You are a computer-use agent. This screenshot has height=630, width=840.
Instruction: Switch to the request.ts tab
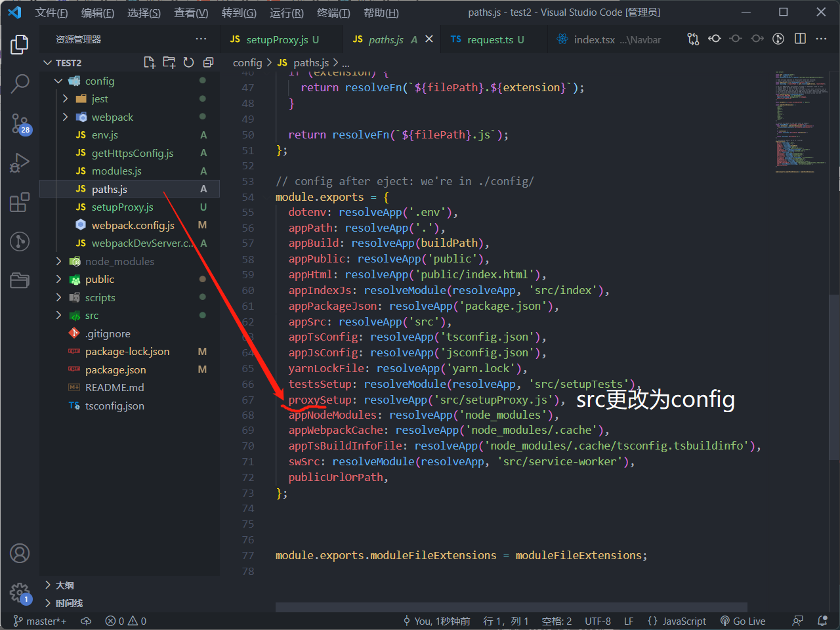[x=494, y=39]
